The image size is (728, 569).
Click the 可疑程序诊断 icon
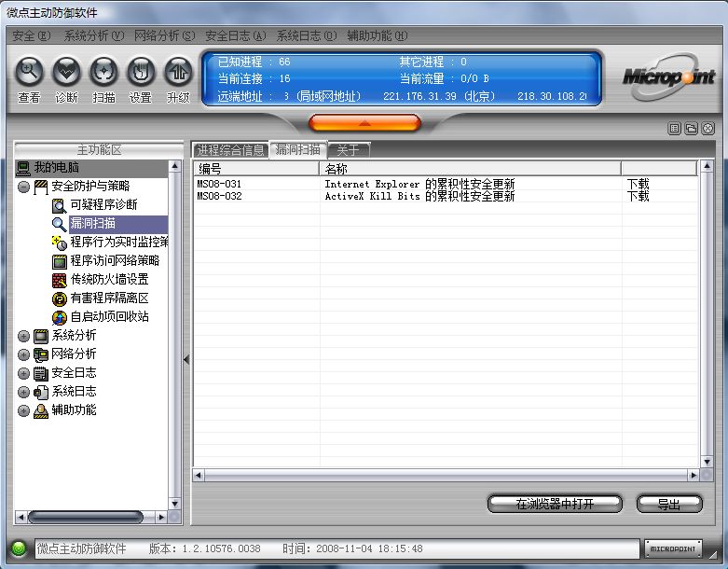click(x=59, y=205)
